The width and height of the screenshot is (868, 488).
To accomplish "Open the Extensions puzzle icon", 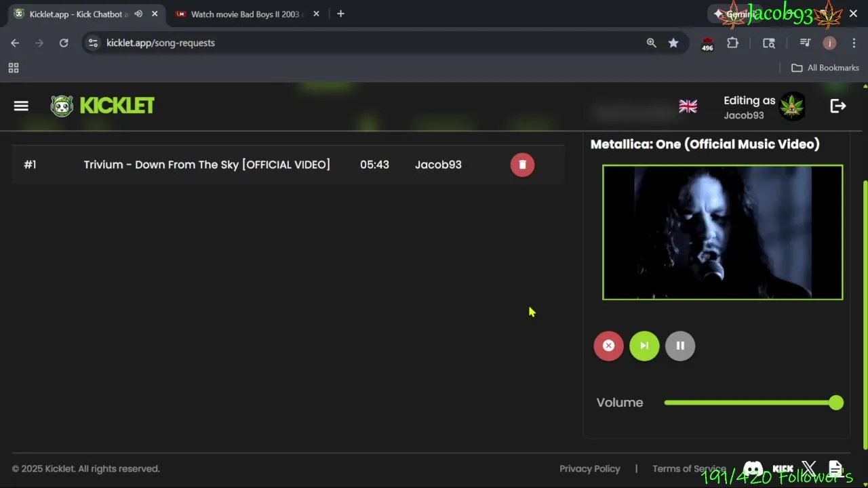I will (x=732, y=43).
